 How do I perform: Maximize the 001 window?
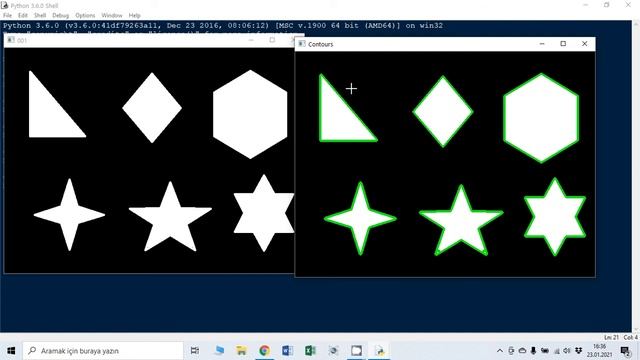(272, 40)
